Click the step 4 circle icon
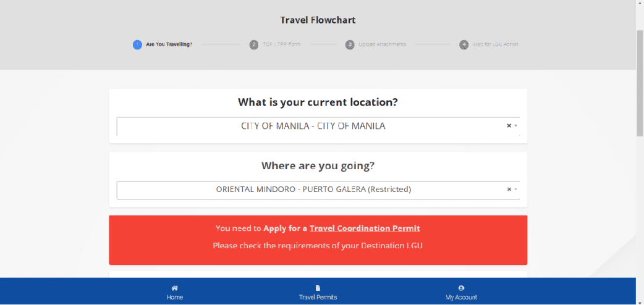The height and width of the screenshot is (305, 644). (x=464, y=44)
